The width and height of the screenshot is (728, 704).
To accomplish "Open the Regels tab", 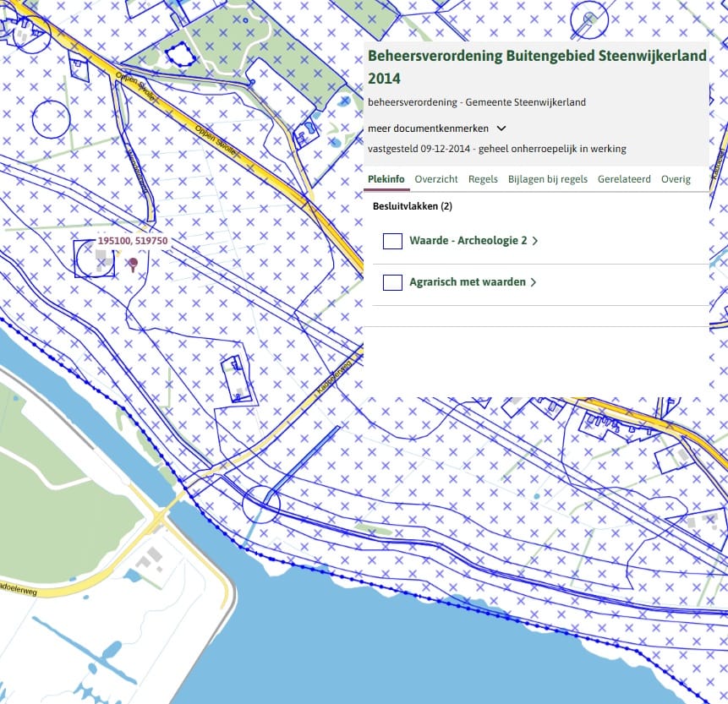I will (x=483, y=179).
